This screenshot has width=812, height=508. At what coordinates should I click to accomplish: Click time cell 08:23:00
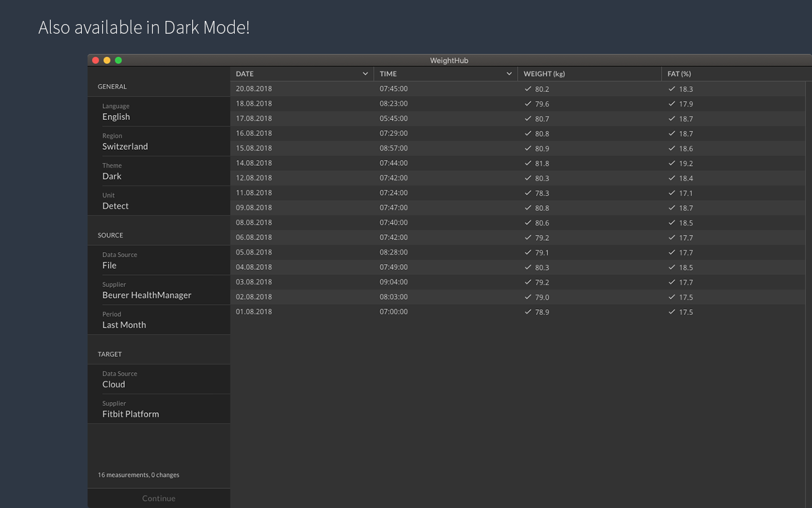(394, 104)
